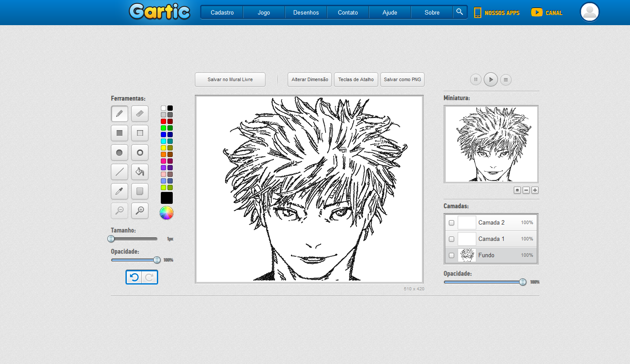Click the Alterar Dimensão button
The height and width of the screenshot is (364, 630).
(310, 80)
